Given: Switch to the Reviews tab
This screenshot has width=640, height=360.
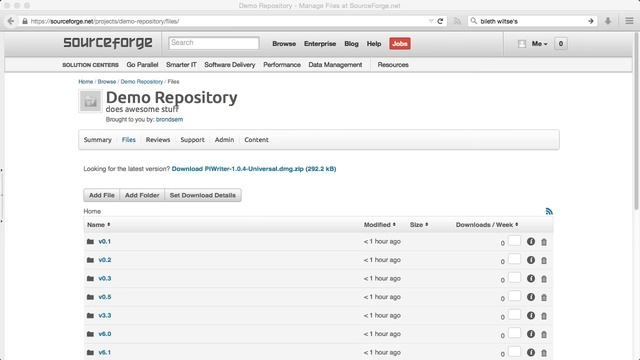Looking at the screenshot, I should click(x=158, y=140).
